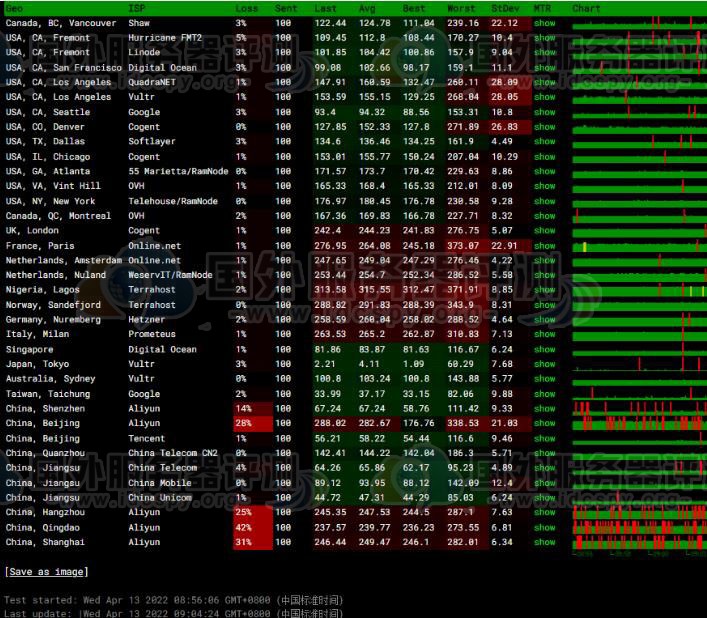This screenshot has height=618, width=707.
Task: Show MTR for Hangzhou Aliyun row
Action: click(x=545, y=512)
